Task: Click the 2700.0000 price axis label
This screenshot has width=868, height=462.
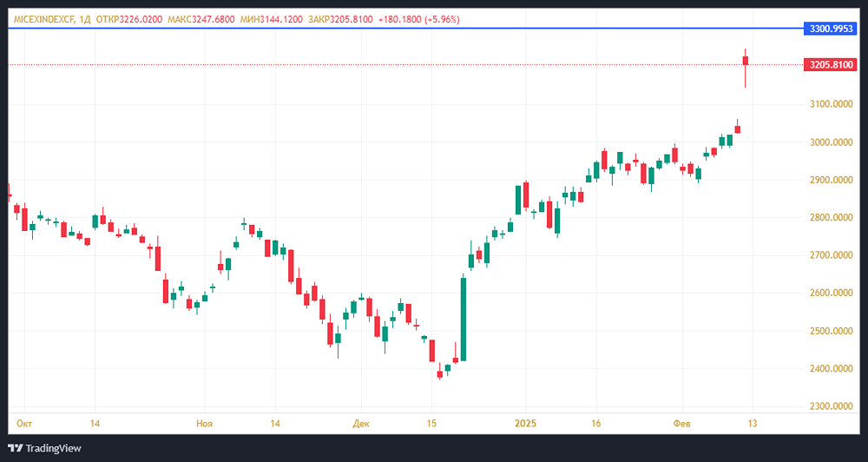Action: point(831,254)
